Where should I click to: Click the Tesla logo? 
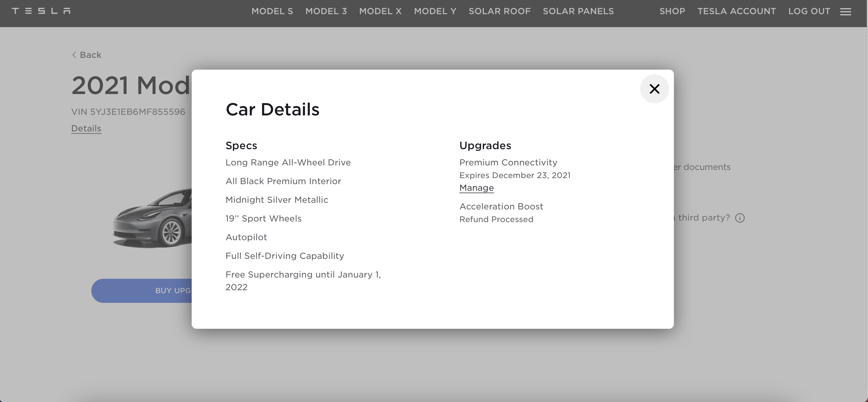41,11
